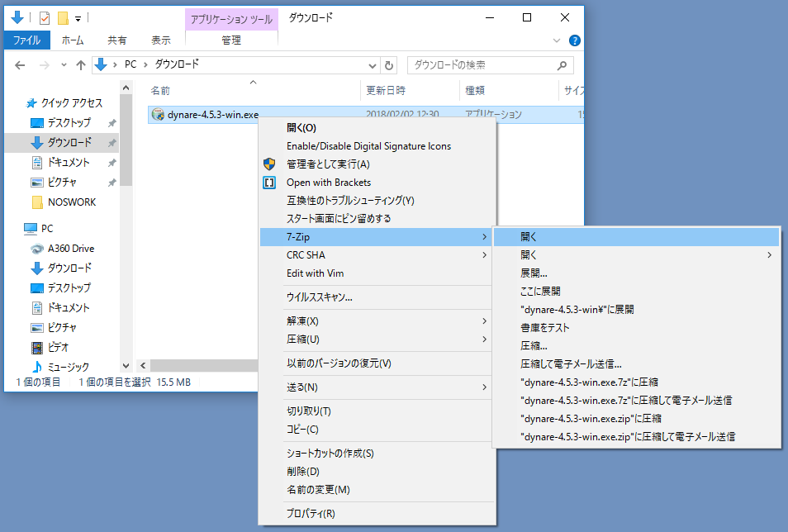
Task: Refresh the folder with refresh button
Action: point(389,65)
